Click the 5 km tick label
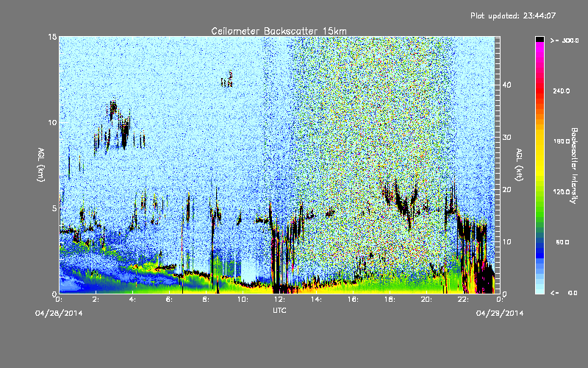Viewport: 588px width, 368px height. click(54, 208)
